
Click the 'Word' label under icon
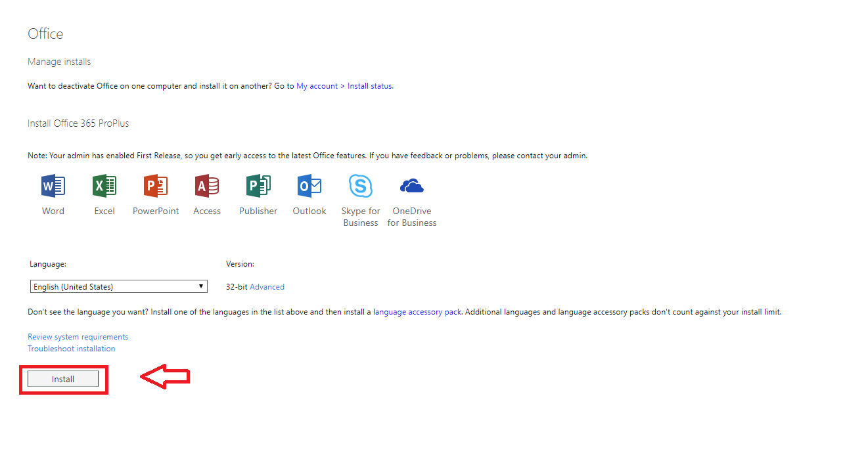tap(53, 211)
